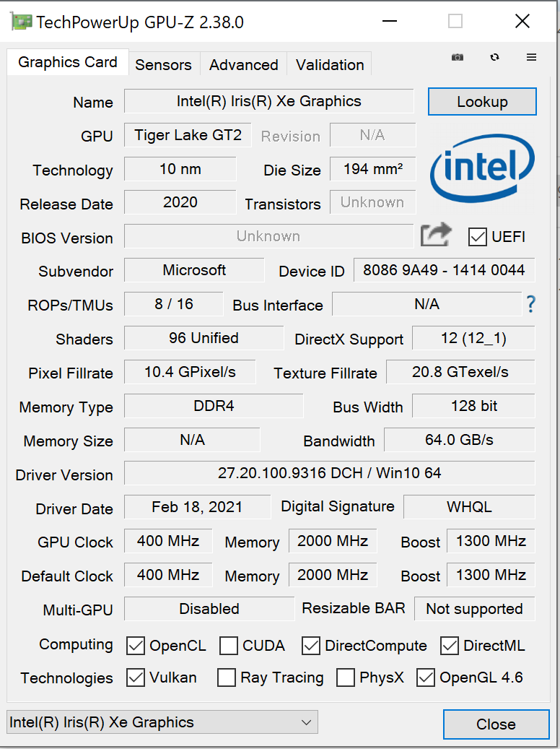Toggle the Ray Tracing checkbox
The image size is (560, 749).
(x=227, y=677)
